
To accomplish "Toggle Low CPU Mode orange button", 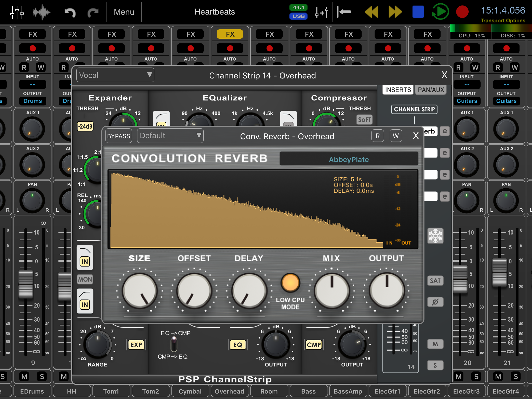I will 290,283.
